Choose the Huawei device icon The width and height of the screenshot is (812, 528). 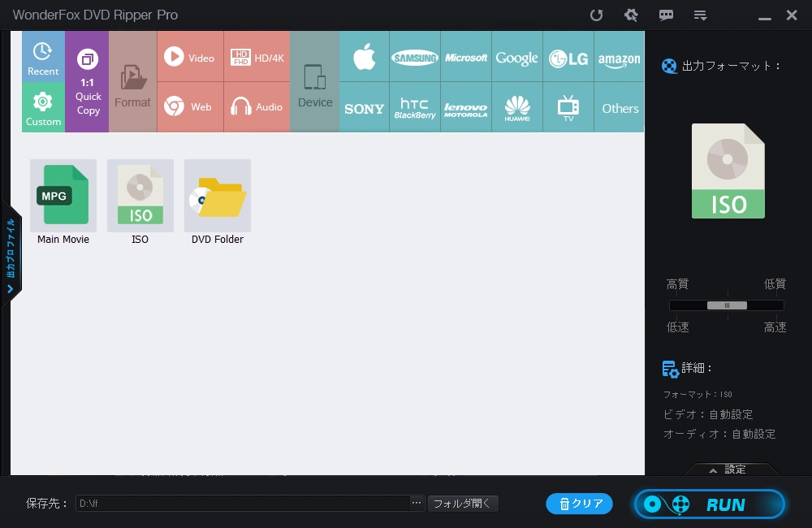click(x=517, y=107)
